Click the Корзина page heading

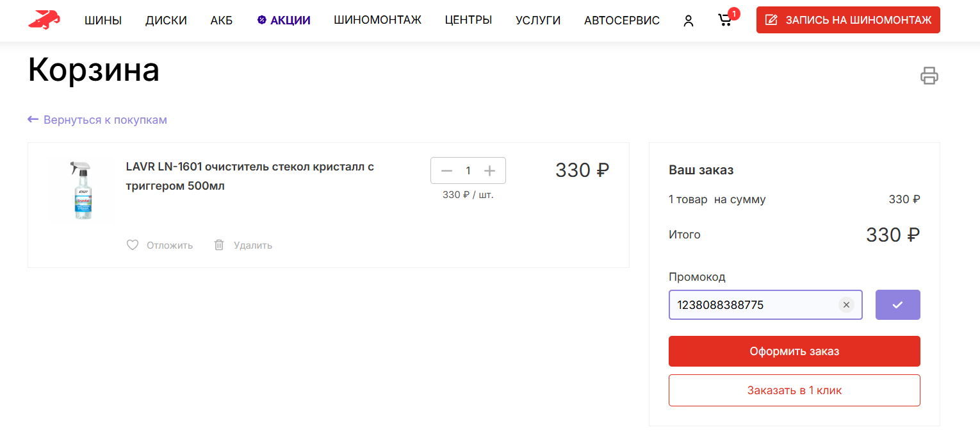(94, 69)
